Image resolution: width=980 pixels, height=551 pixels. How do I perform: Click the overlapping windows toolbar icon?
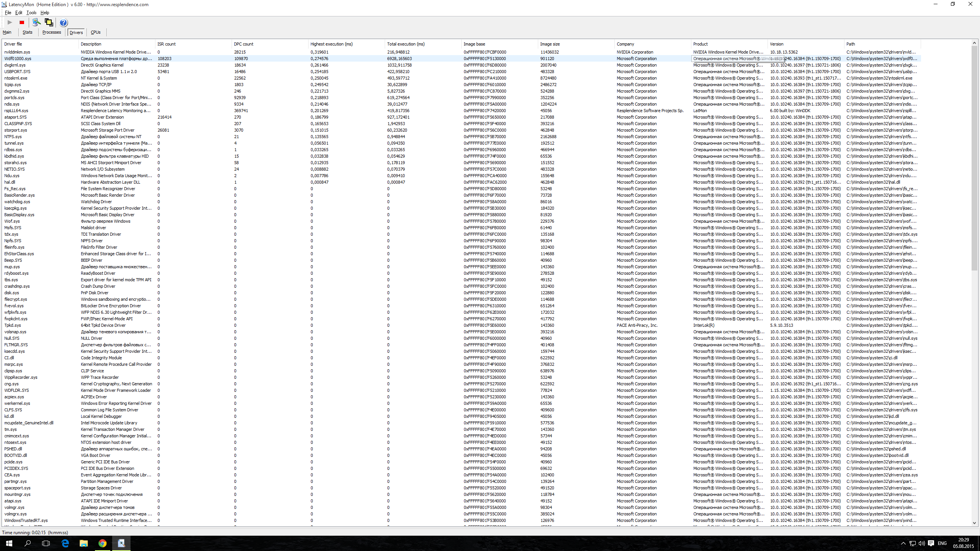pos(49,23)
